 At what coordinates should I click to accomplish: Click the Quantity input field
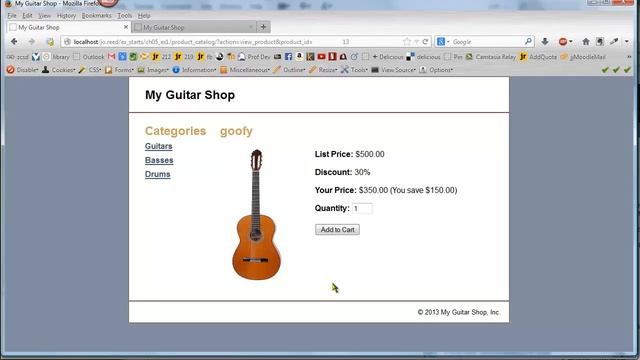362,208
